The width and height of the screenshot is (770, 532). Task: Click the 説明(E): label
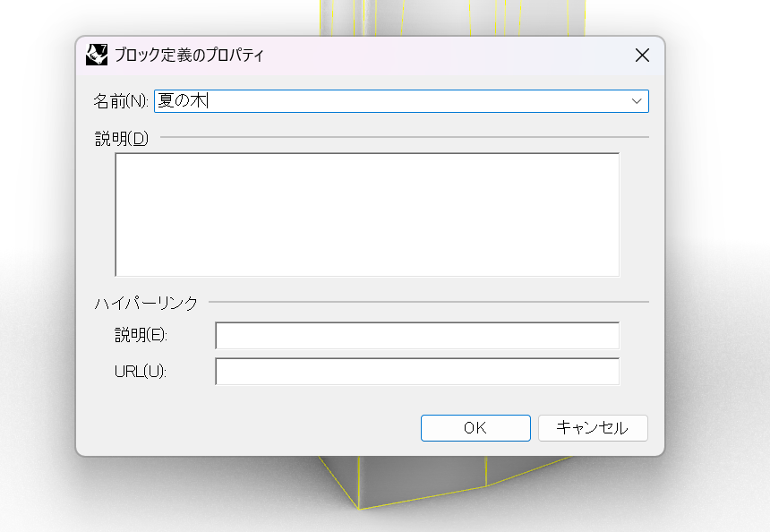point(141,335)
